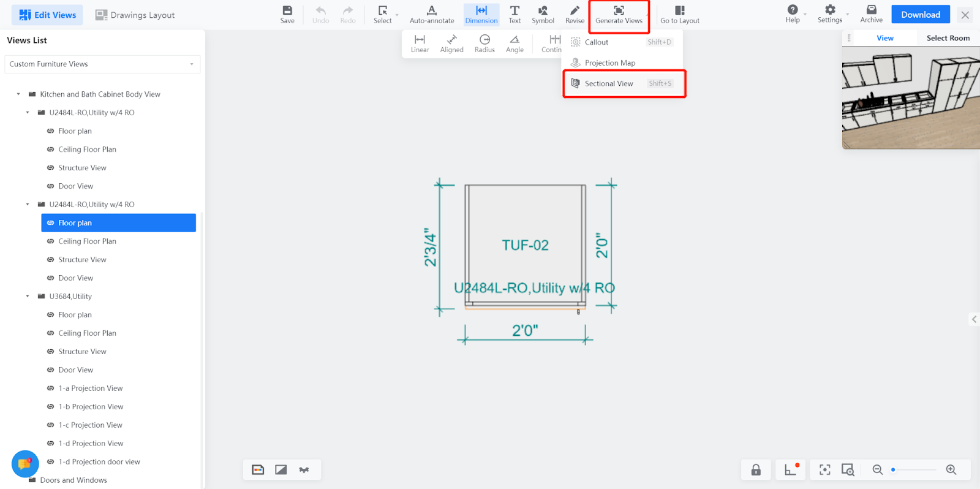This screenshot has width=980, height=489.
Task: Choose the Revise pencil tool
Action: 575,14
